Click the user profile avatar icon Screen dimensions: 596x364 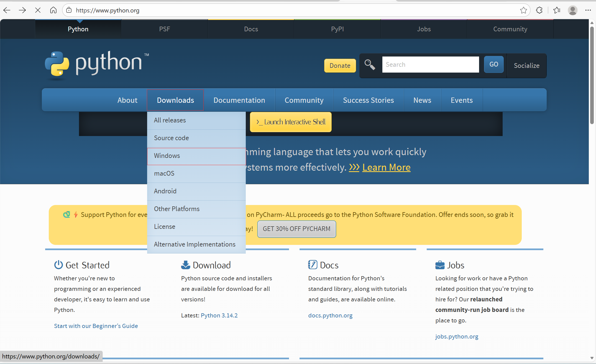pos(572,10)
